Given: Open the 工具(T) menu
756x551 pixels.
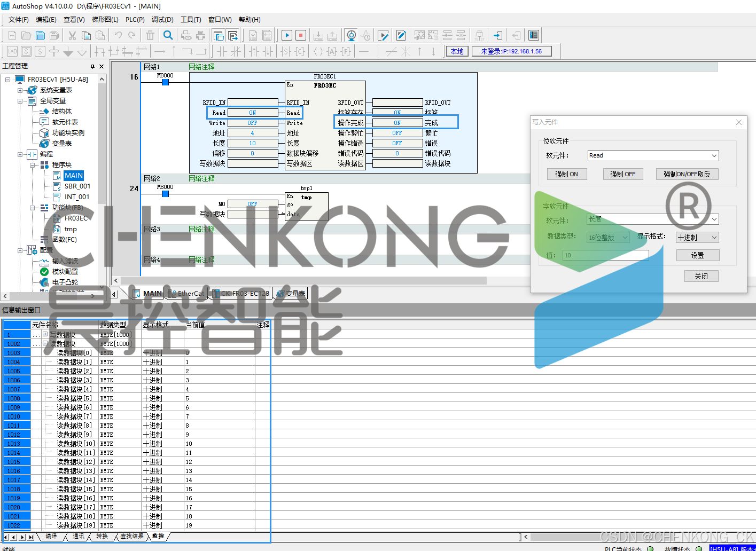Looking at the screenshot, I should [191, 20].
